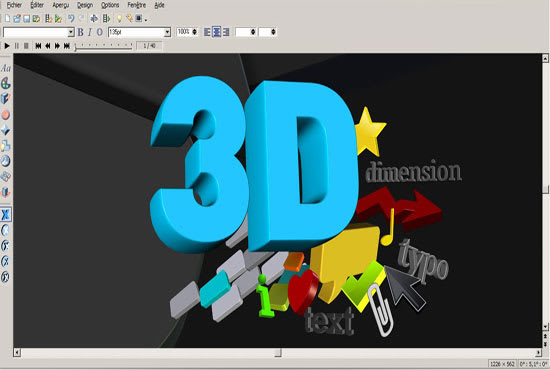Step forward one animation frame
550x370 pixels.
[57, 46]
